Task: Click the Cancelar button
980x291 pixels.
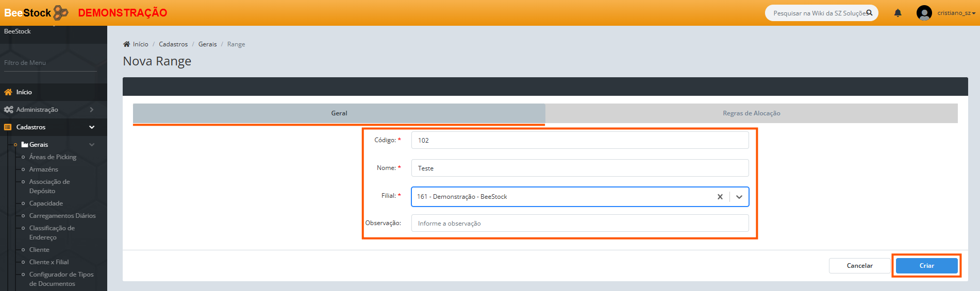Action: (859, 266)
